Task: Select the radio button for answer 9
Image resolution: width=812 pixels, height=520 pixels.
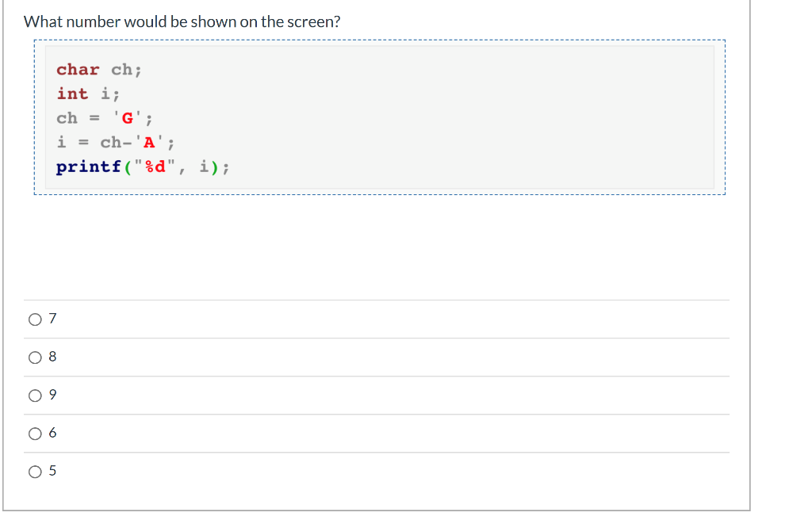Action: 36,395
